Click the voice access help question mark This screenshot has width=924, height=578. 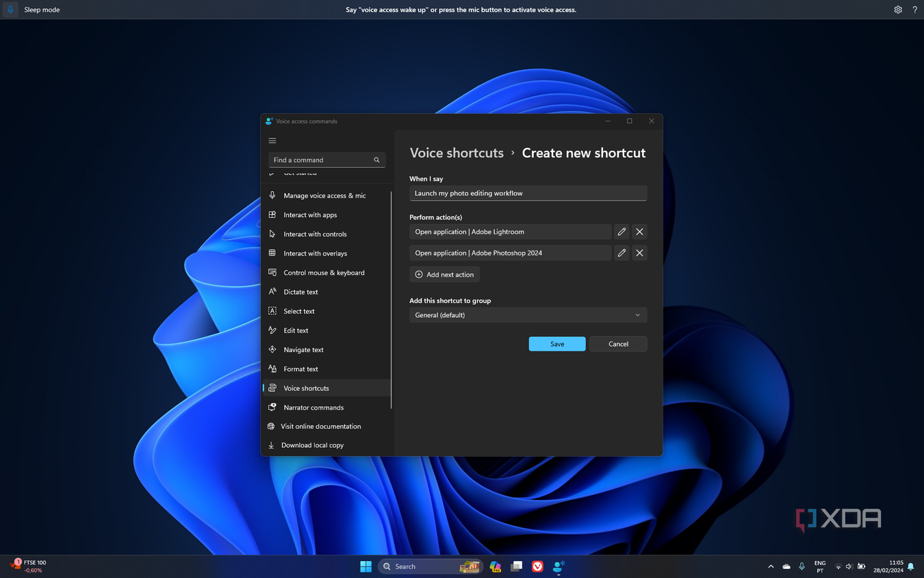coord(914,10)
